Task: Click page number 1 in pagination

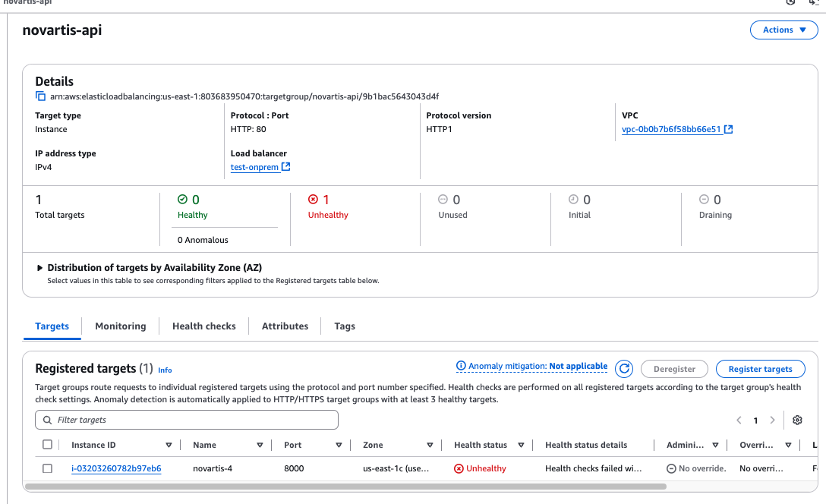Action: coord(755,421)
